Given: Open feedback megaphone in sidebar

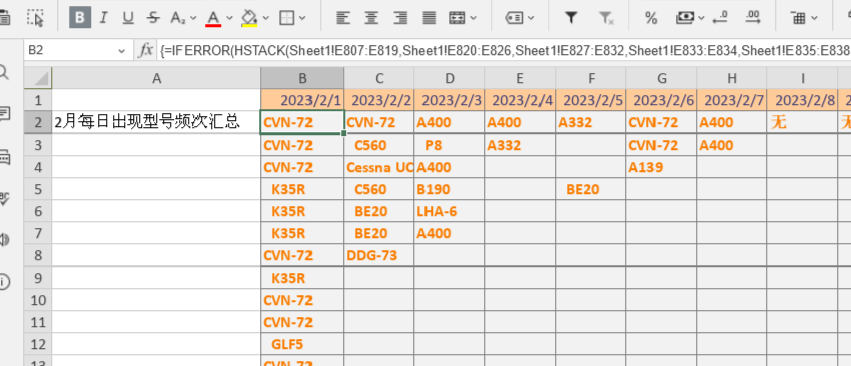Looking at the screenshot, I should pos(4,239).
